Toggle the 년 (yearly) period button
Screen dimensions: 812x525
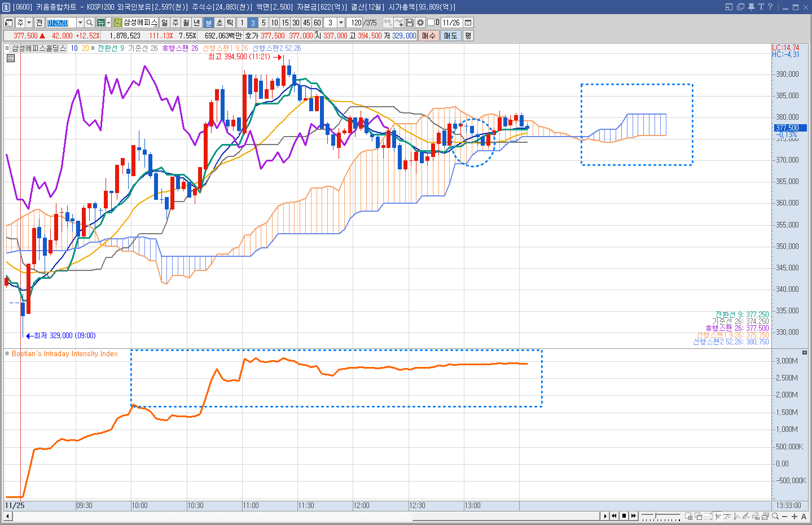point(196,23)
